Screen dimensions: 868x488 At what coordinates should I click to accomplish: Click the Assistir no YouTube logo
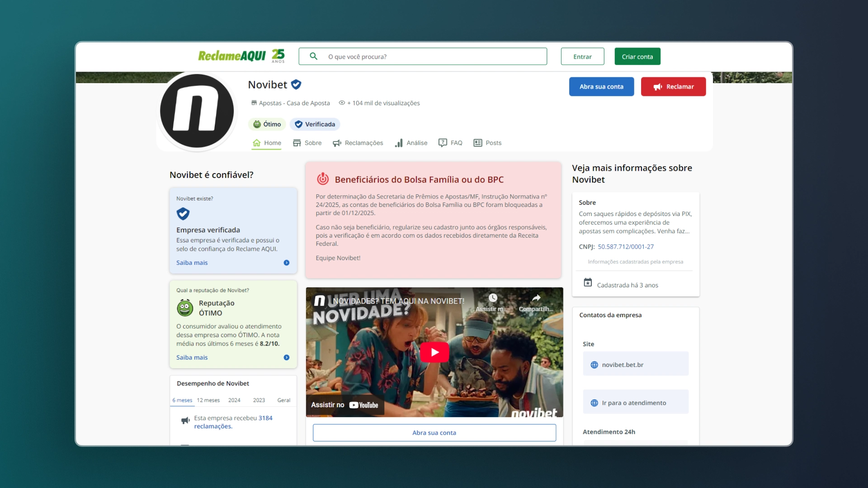[363, 405]
